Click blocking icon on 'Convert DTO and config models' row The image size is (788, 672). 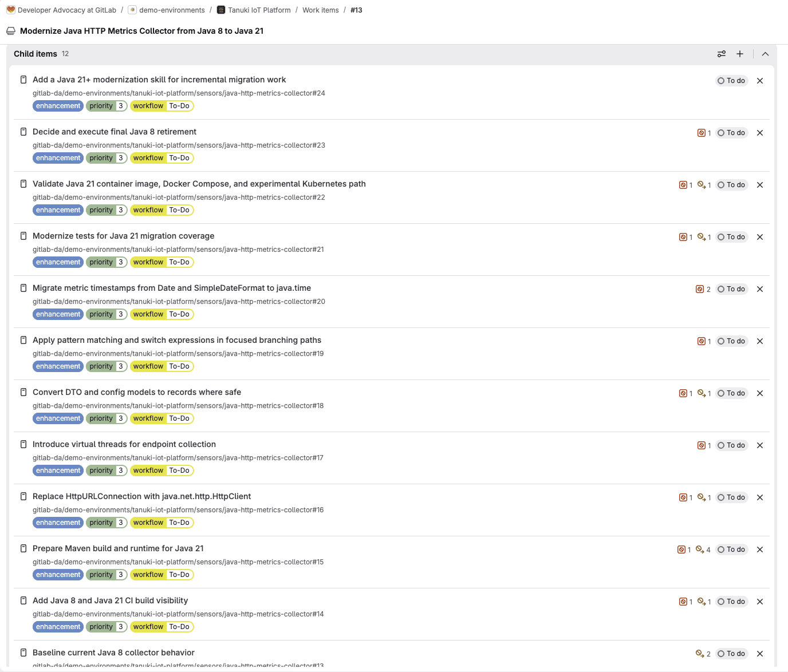[x=702, y=393]
